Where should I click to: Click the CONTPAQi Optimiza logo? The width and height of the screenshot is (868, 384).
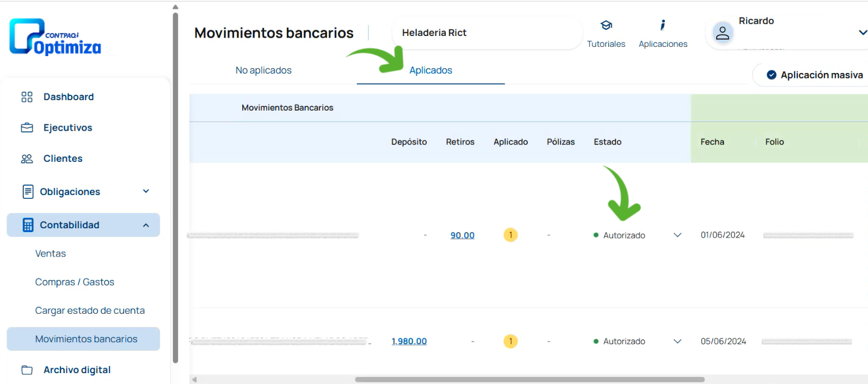55,37
